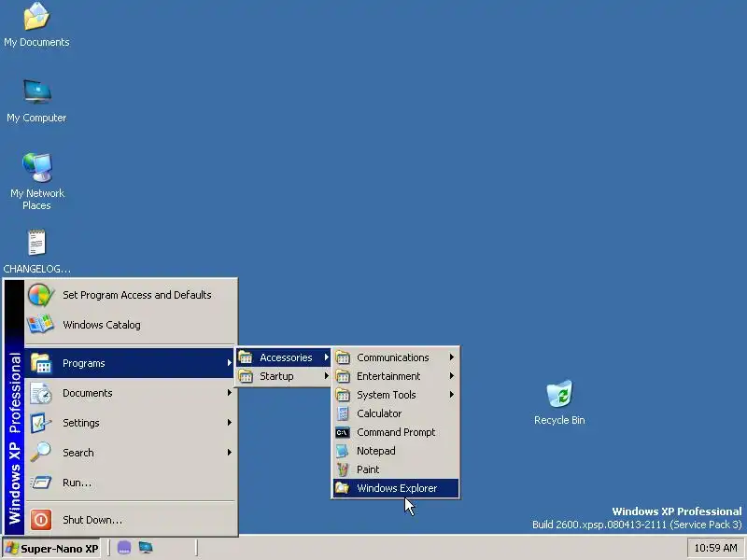The height and width of the screenshot is (560, 747).
Task: Click the Documents icon in Start menu
Action: (x=41, y=393)
